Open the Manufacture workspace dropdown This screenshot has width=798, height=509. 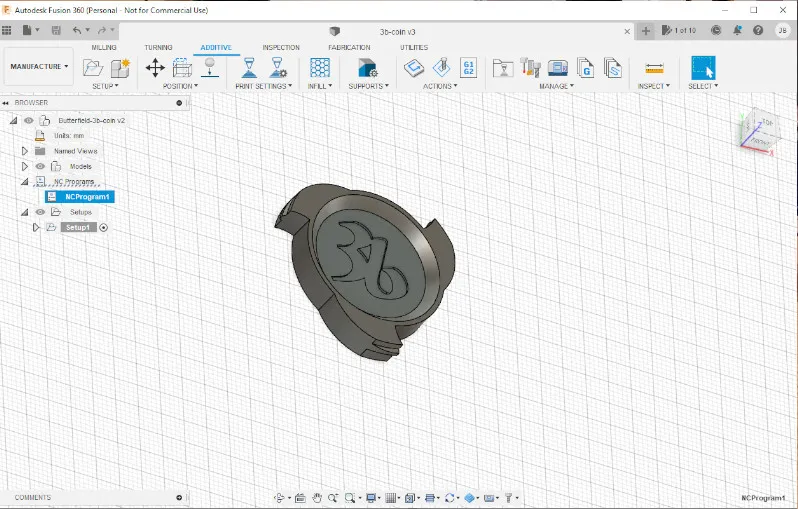pyautogui.click(x=39, y=67)
